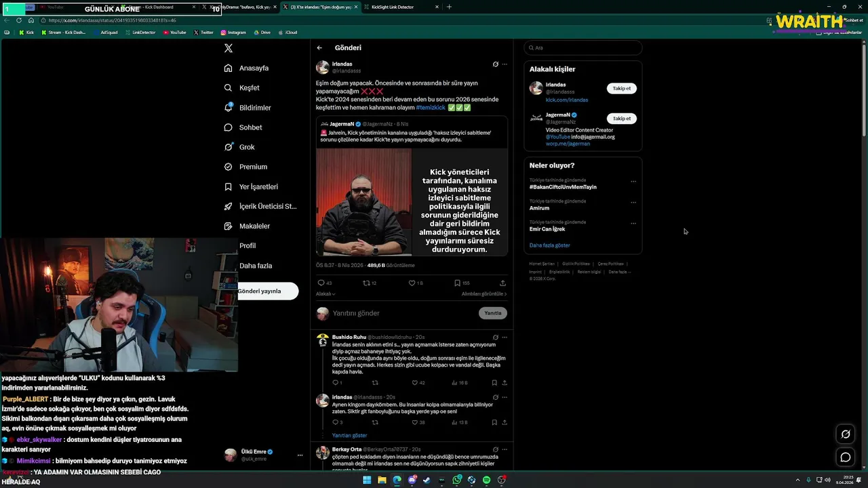Share the main post
Screen dimensions: 868x488
(502, 283)
